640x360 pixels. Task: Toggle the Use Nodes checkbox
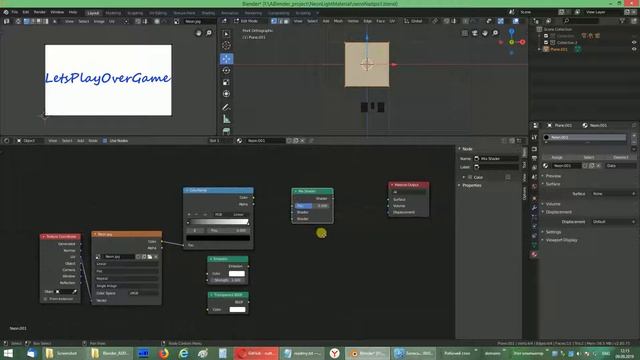click(105, 140)
